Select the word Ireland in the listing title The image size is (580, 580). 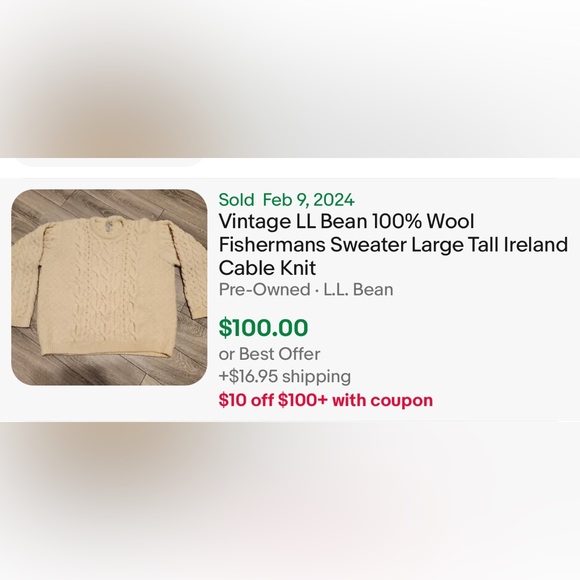536,245
